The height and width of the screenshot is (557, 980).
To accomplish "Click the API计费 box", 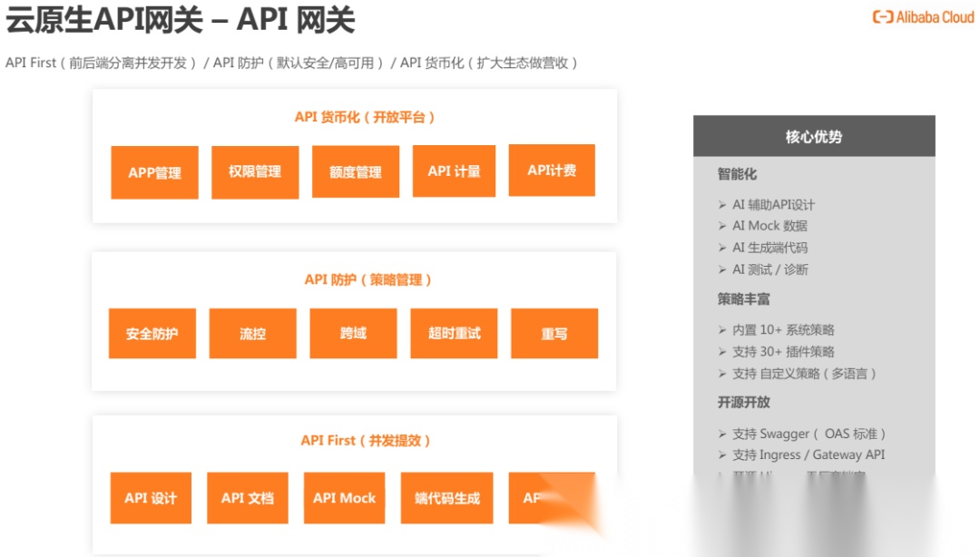I will pyautogui.click(x=552, y=170).
